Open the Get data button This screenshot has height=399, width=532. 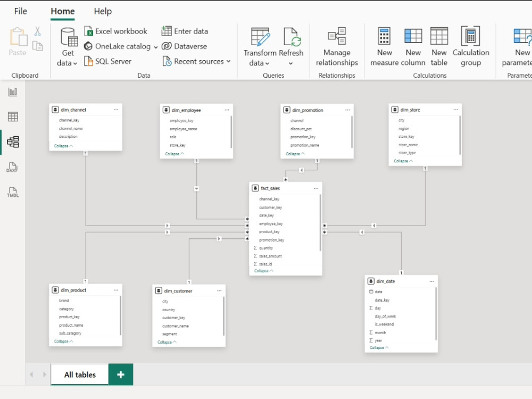(68, 47)
